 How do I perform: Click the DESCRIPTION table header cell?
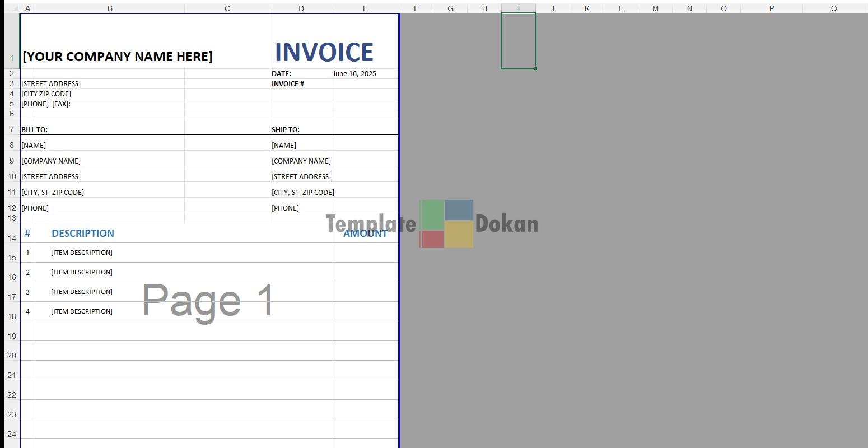click(83, 234)
